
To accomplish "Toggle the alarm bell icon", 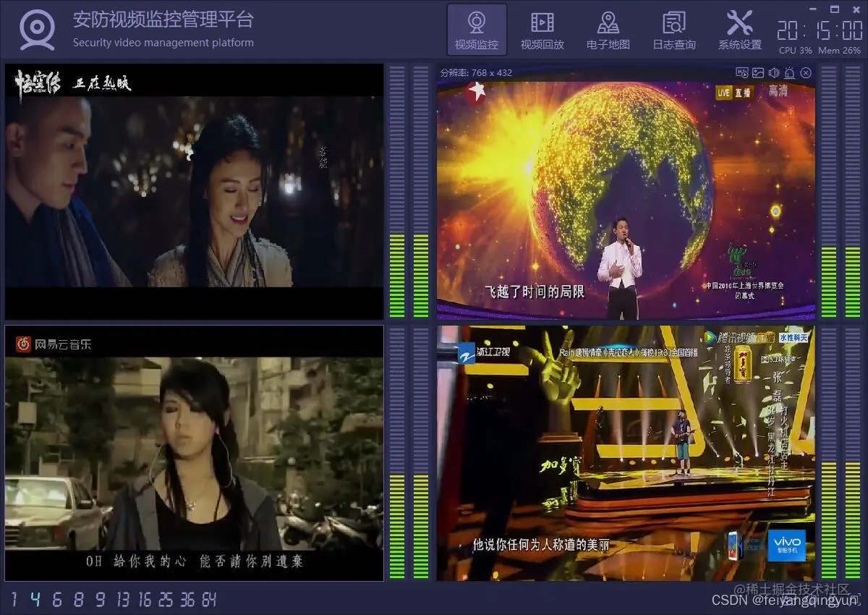I will pyautogui.click(x=790, y=72).
